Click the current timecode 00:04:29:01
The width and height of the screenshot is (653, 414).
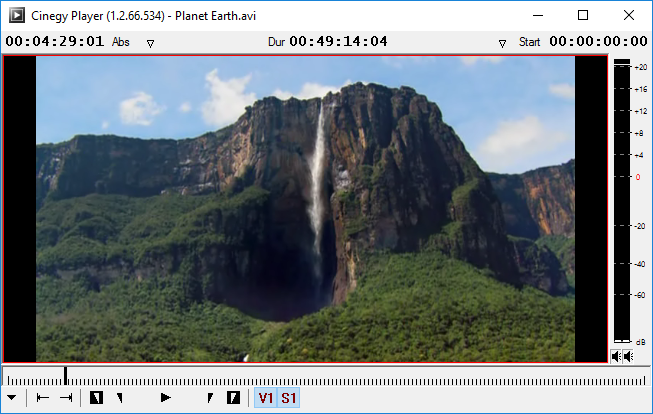click(55, 41)
